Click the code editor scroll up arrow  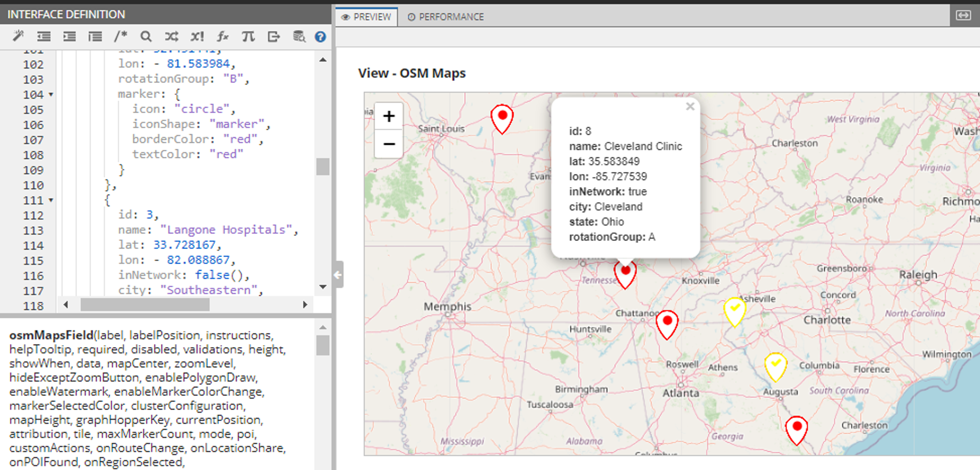(323, 60)
